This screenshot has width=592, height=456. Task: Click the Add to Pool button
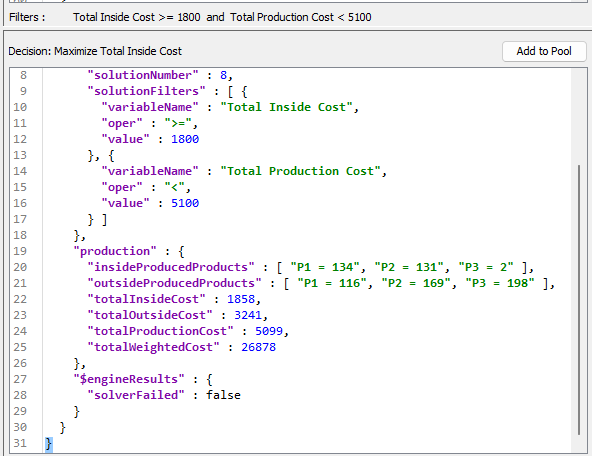coord(544,51)
